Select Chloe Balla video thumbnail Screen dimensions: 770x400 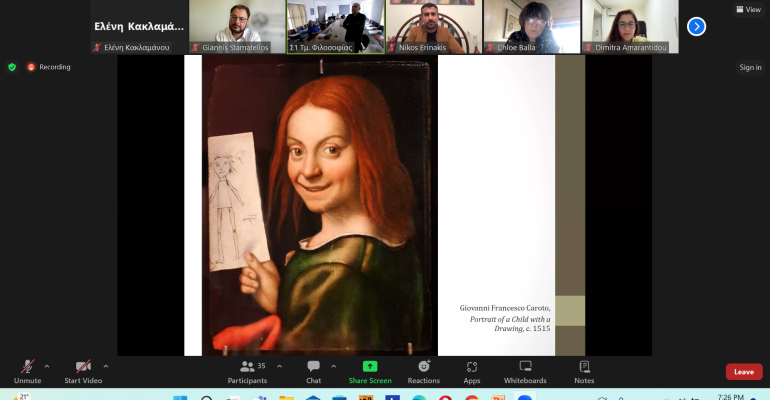[x=532, y=27]
